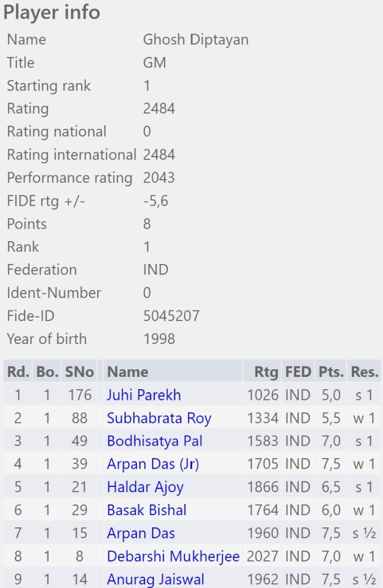Click the Pts. column header

331,372
